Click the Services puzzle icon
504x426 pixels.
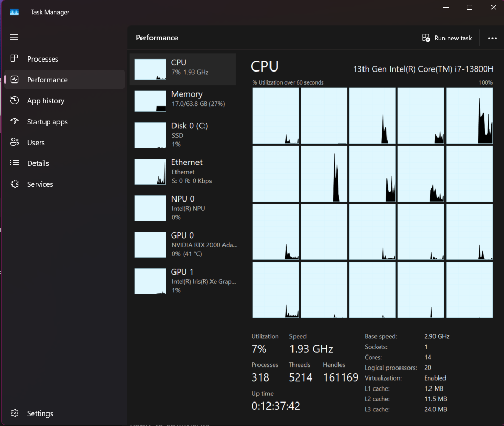[15, 184]
